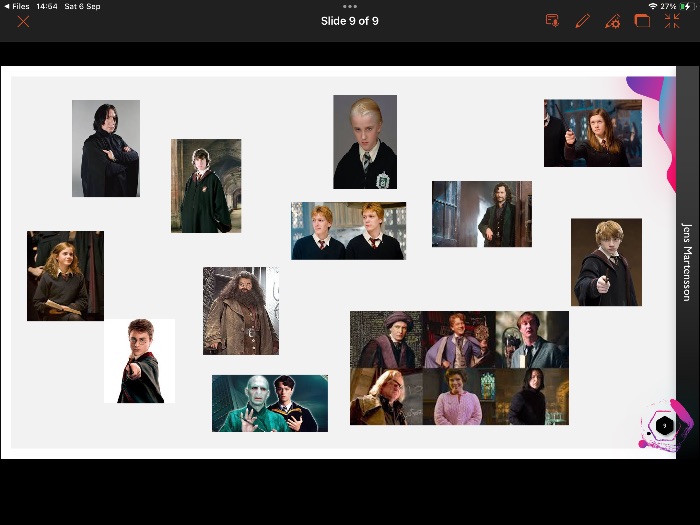This screenshot has width=700, height=525.
Task: Select the girl sitting with a book photo
Action: (65, 276)
